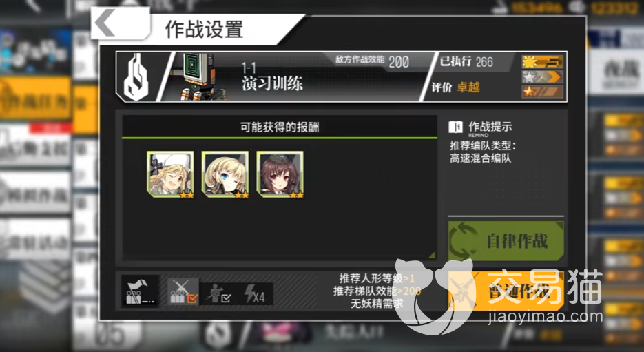Image resolution: width=644 pixels, height=352 pixels.
Task: Select the blurred 作战任务 tab on left
Action: coord(35,99)
